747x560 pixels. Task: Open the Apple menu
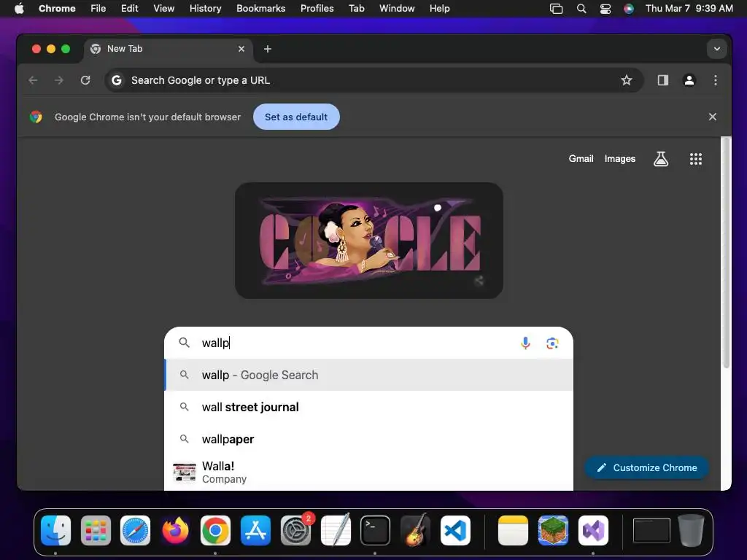[x=19, y=8]
